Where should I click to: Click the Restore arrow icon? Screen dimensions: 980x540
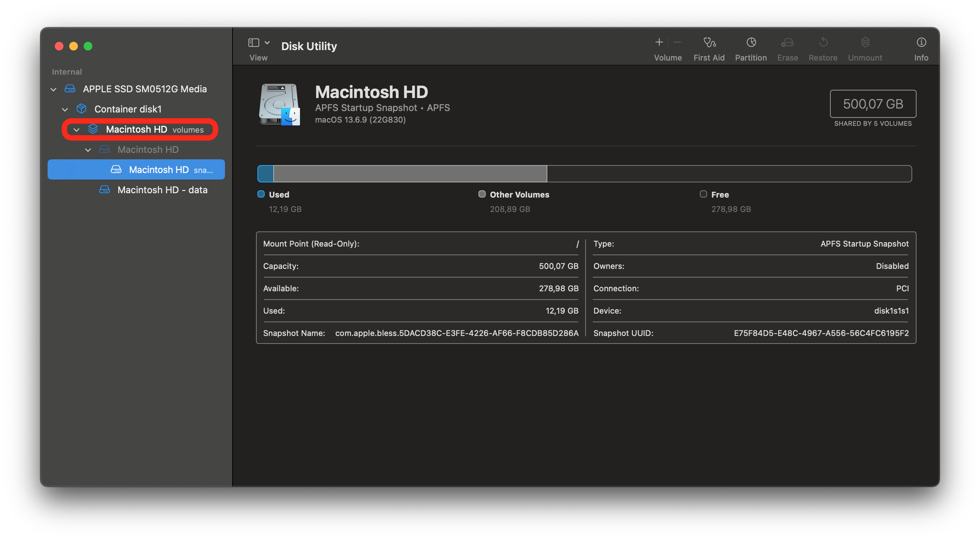tap(823, 42)
